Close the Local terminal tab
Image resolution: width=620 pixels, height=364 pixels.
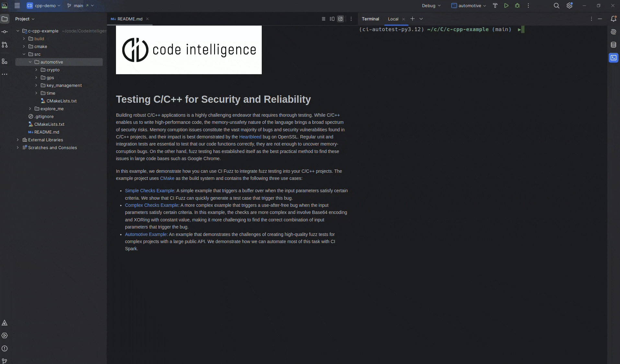click(x=404, y=19)
